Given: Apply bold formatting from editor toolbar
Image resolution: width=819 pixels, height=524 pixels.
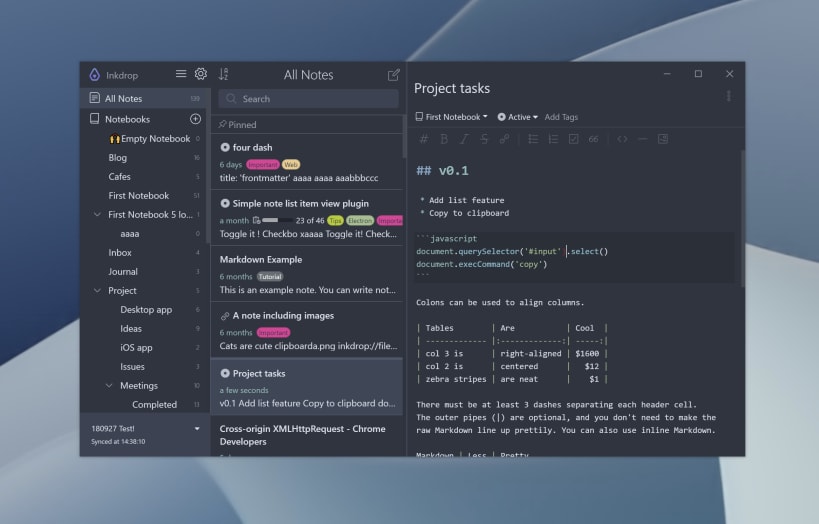Looking at the screenshot, I should pyautogui.click(x=444, y=139).
